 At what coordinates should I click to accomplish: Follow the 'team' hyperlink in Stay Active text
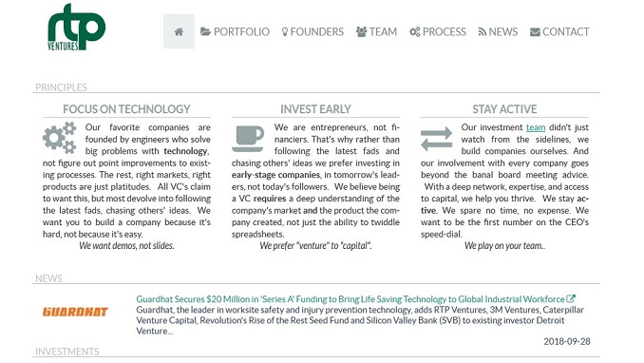(536, 127)
